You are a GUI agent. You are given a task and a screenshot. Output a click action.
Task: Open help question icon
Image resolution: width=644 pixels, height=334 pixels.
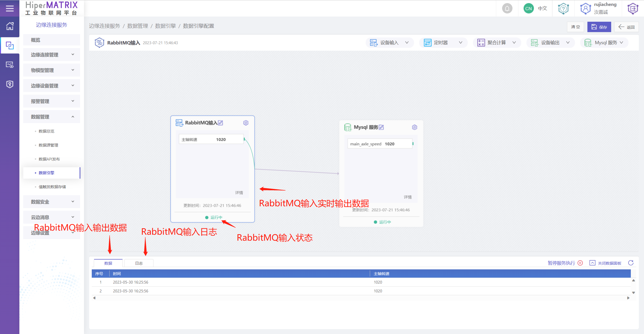[x=563, y=9]
